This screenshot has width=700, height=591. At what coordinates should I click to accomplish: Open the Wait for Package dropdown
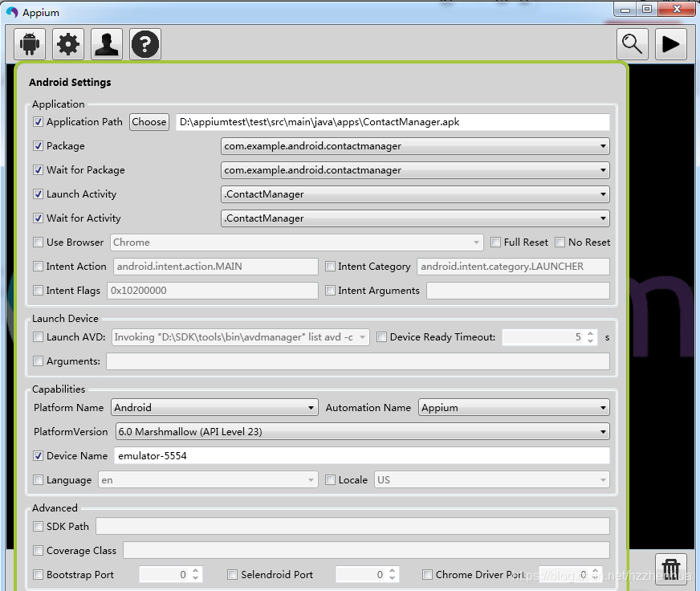click(x=415, y=170)
